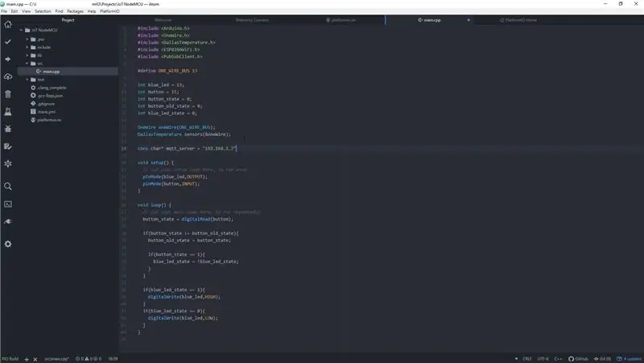The height and width of the screenshot is (363, 644).
Task: Expand the include folder
Action: [x=27, y=47]
